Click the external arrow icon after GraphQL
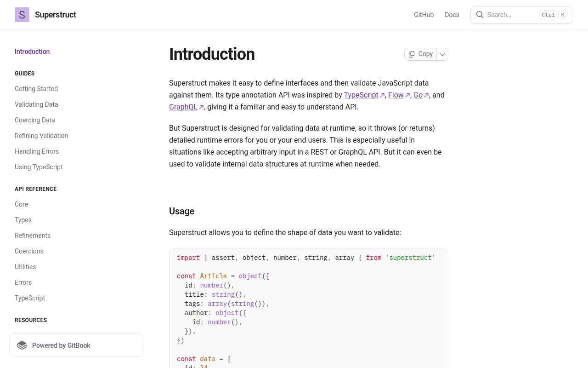 [201, 107]
